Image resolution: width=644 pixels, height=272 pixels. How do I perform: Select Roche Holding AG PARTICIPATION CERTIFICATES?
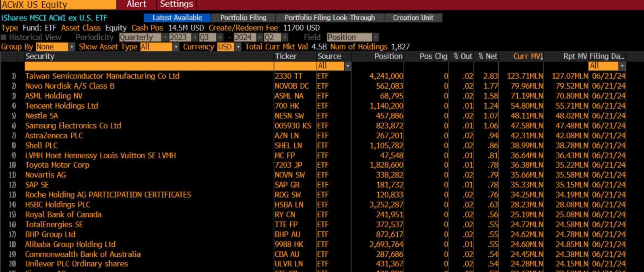click(x=108, y=195)
